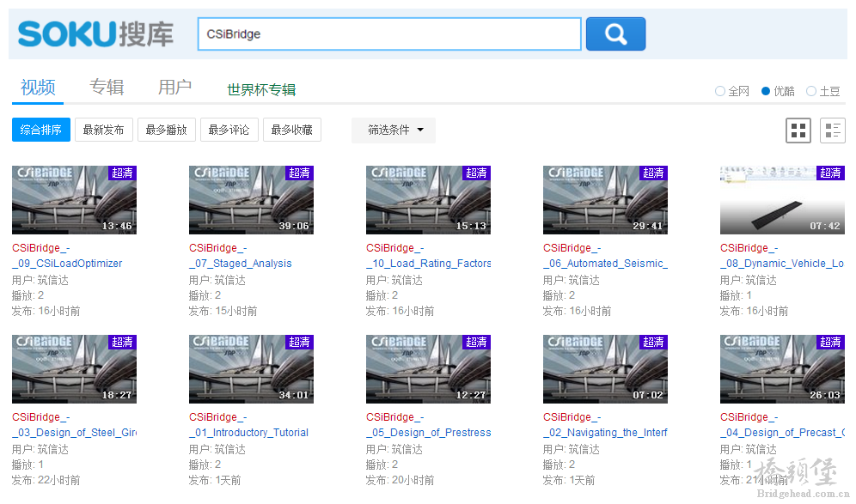Click 播放: 1 under _03_Design_of_Steel_Gir
Screen dimensions: 856x504
(28, 465)
